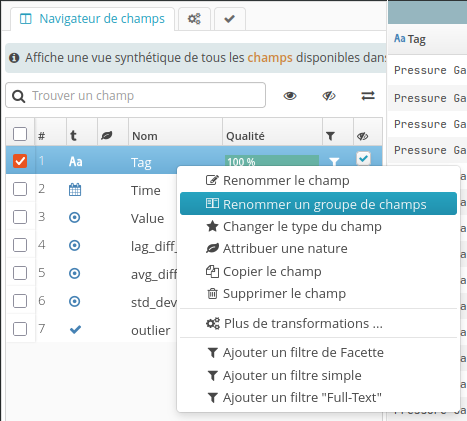Open the checkmark validation tab
Image resolution: width=467 pixels, height=421 pixels.
[x=230, y=19]
